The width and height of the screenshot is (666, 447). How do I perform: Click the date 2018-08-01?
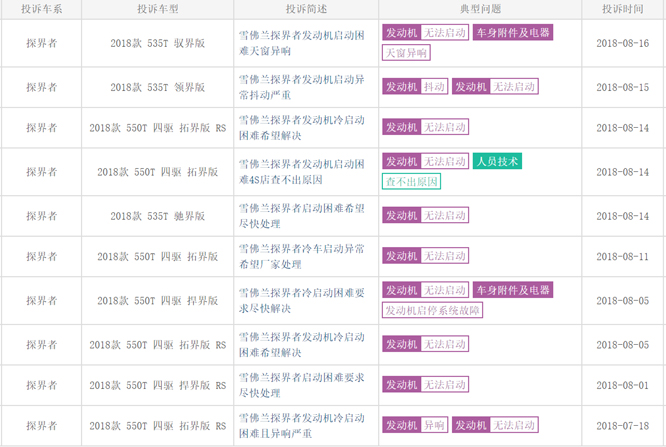coord(623,385)
